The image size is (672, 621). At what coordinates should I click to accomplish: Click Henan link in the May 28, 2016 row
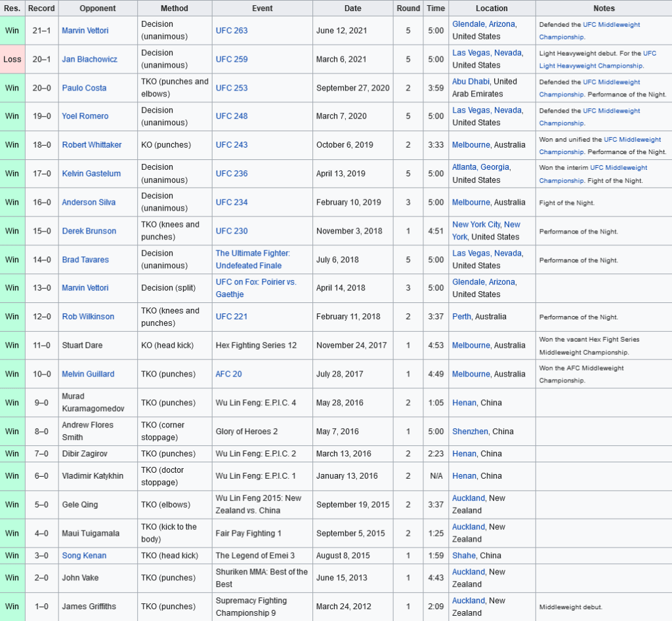coord(464,403)
